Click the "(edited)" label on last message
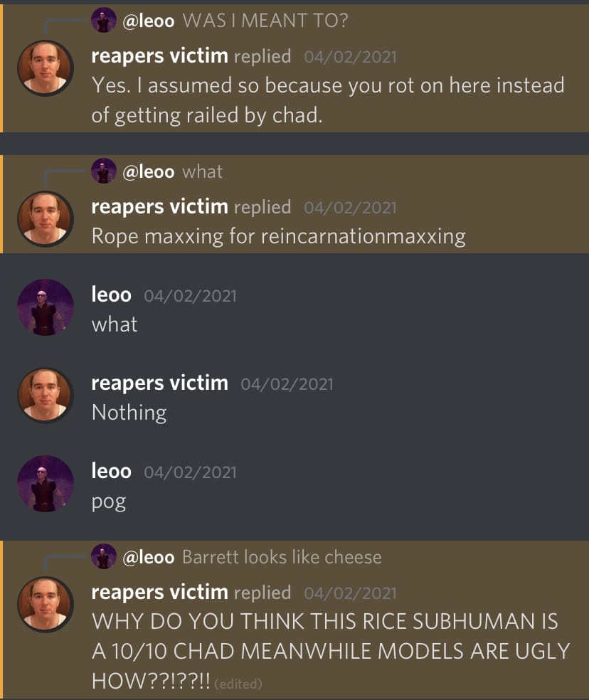Viewport: 589px width, 700px height. (238, 684)
